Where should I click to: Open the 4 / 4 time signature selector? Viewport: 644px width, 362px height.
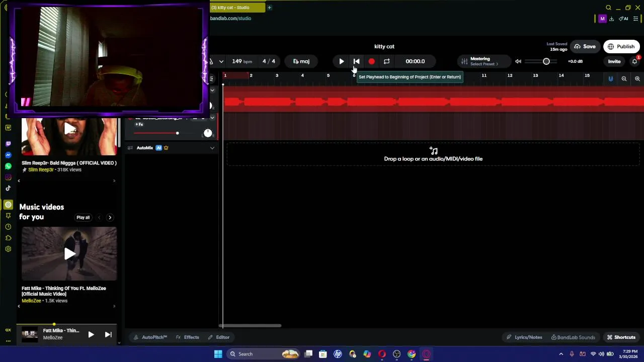pyautogui.click(x=269, y=61)
